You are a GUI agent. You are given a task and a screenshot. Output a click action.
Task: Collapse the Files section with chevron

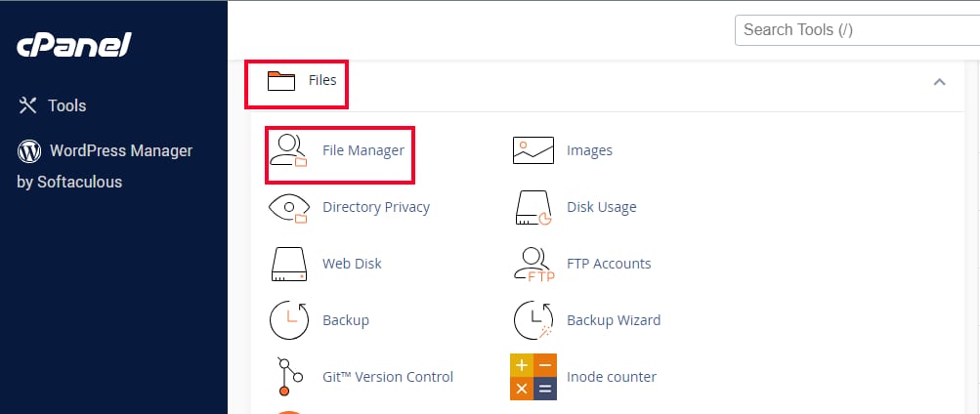pyautogui.click(x=939, y=82)
